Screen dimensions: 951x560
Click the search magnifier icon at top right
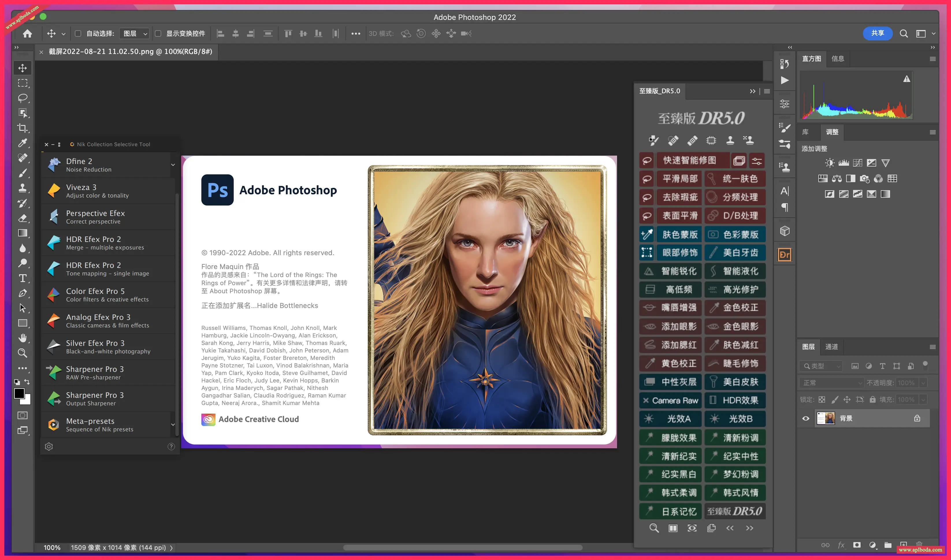click(903, 33)
